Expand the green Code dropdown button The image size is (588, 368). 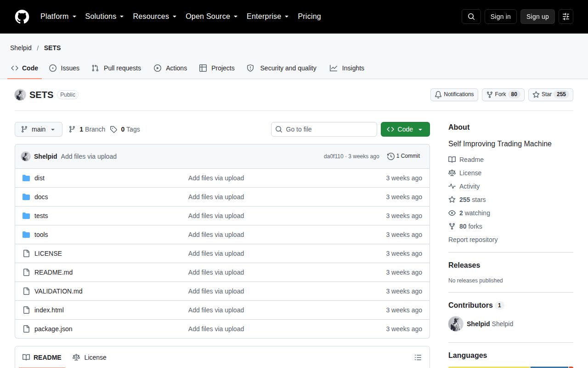click(x=405, y=129)
